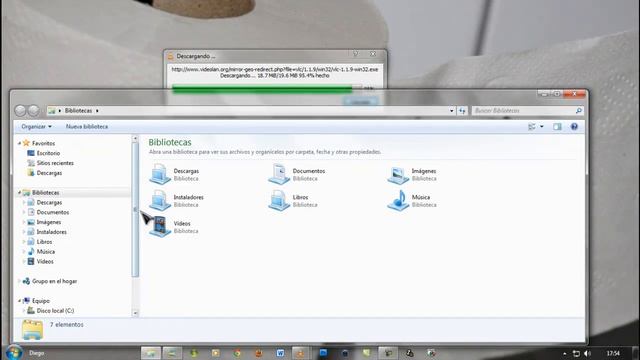Viewport: 640px width, 360px height.
Task: Click the '7 elementos' status text
Action: (67, 324)
